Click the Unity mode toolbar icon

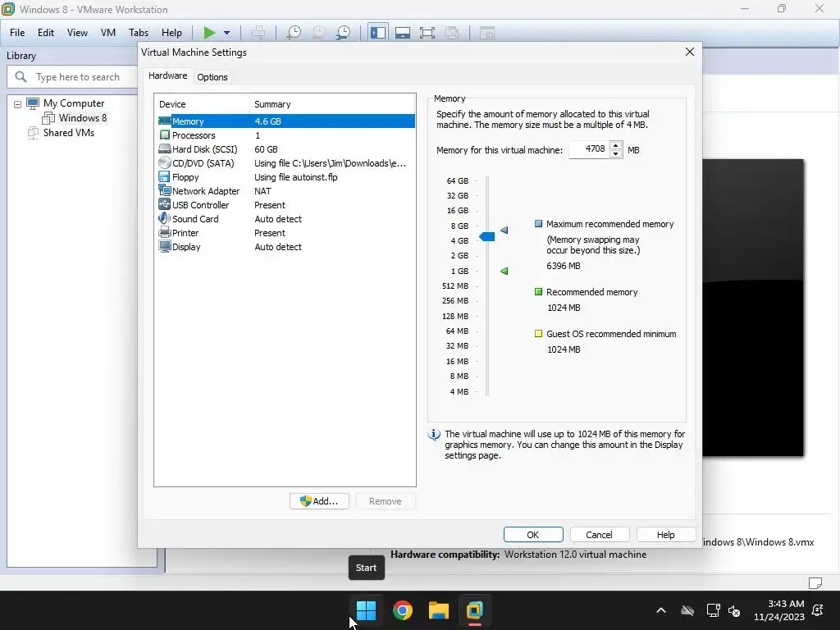[x=452, y=33]
